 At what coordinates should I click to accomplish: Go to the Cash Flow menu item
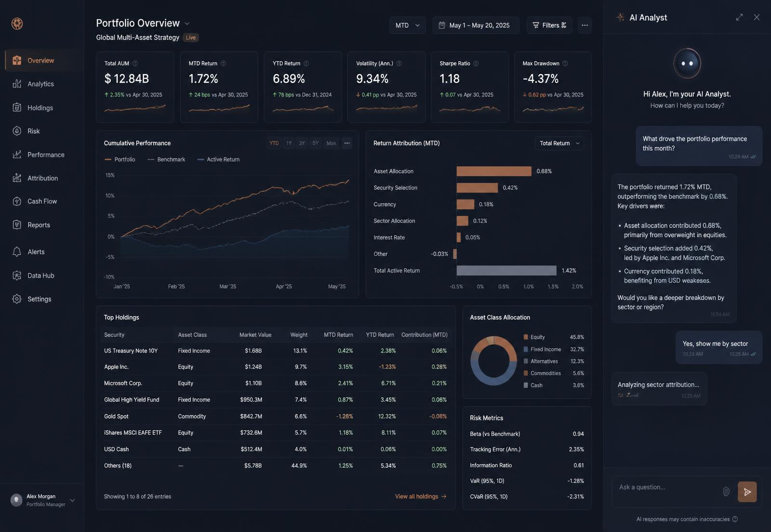[42, 201]
